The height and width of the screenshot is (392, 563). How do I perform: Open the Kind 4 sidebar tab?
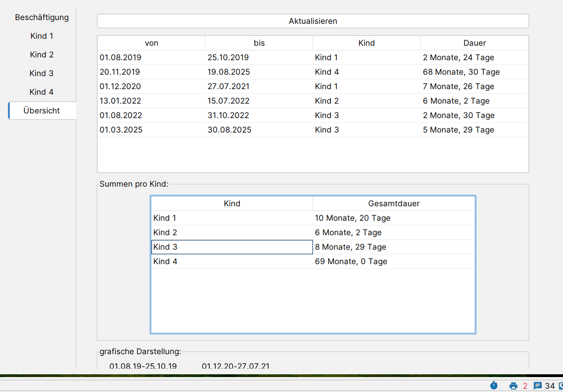tap(42, 92)
